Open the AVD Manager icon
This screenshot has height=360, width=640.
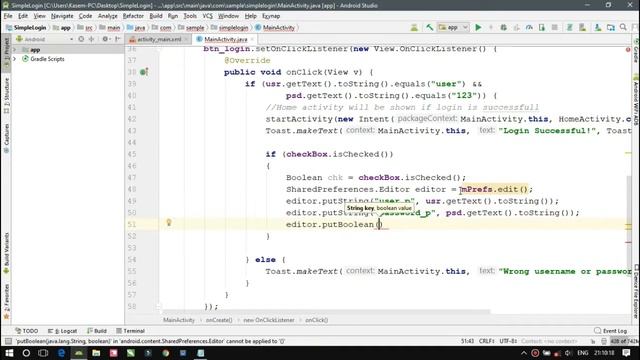click(582, 27)
